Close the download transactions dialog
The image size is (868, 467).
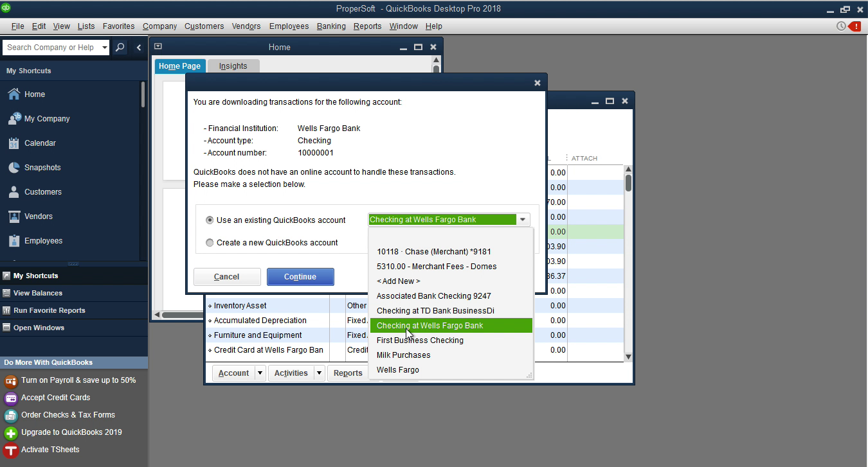pos(538,83)
